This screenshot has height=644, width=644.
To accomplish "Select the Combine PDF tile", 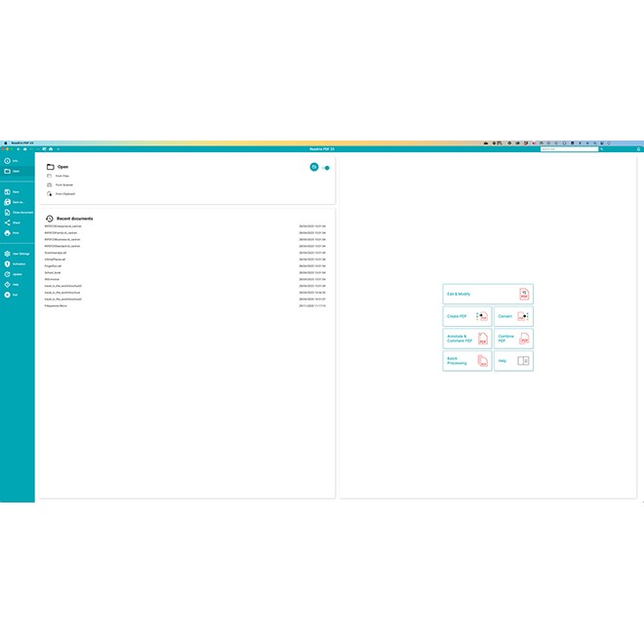I will point(513,339).
